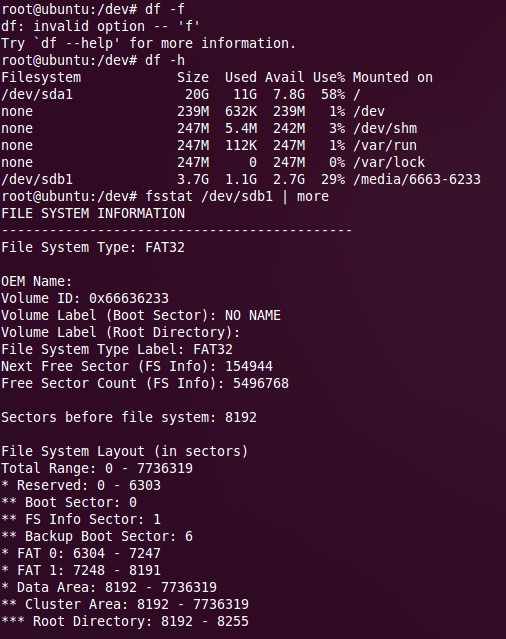The height and width of the screenshot is (639, 506).
Task: Click the 'FS Info Sector: 1' line
Action: 81,519
